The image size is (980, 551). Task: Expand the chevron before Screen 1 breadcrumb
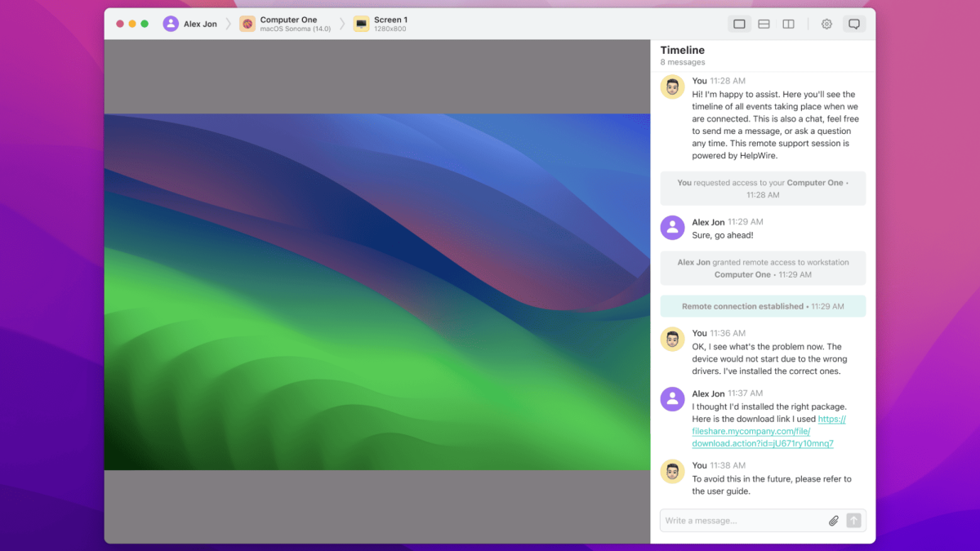click(342, 24)
